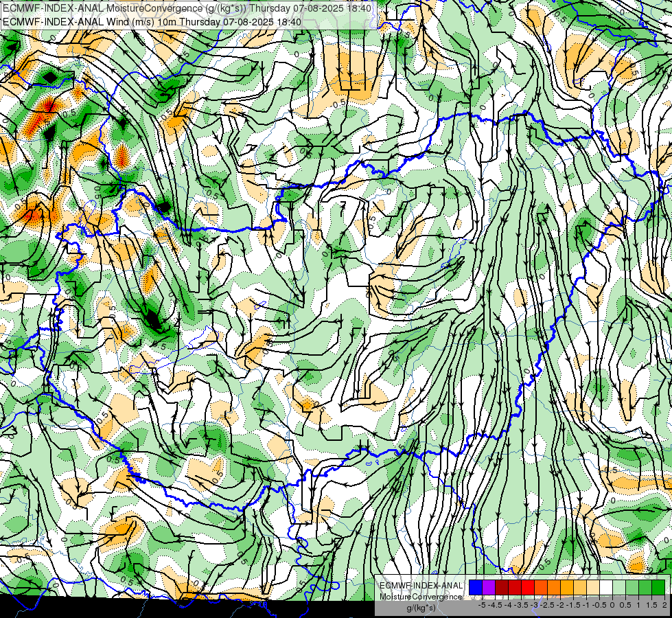Click the MoistureConvergence title line at top
The width and height of the screenshot is (672, 618).
[x=186, y=8]
